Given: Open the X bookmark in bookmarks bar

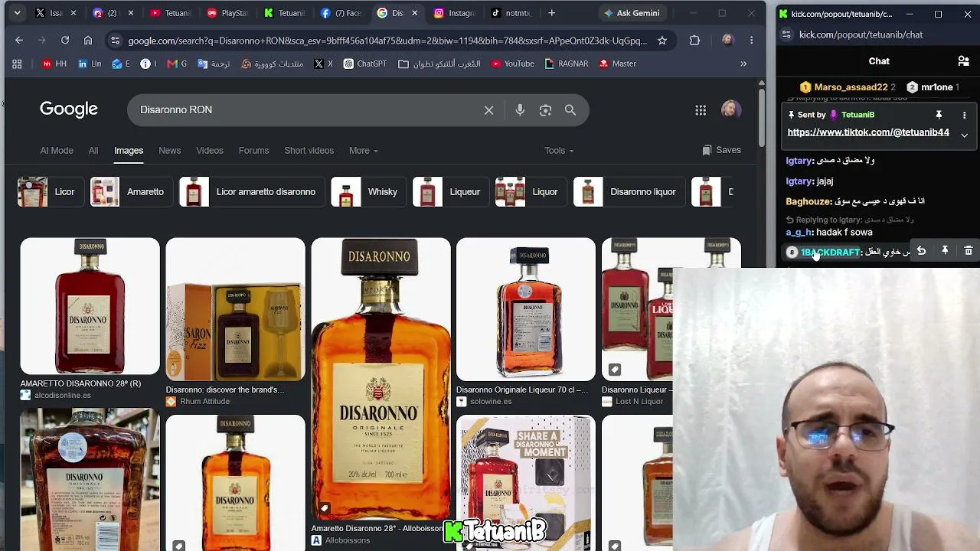Looking at the screenshot, I should (x=324, y=64).
